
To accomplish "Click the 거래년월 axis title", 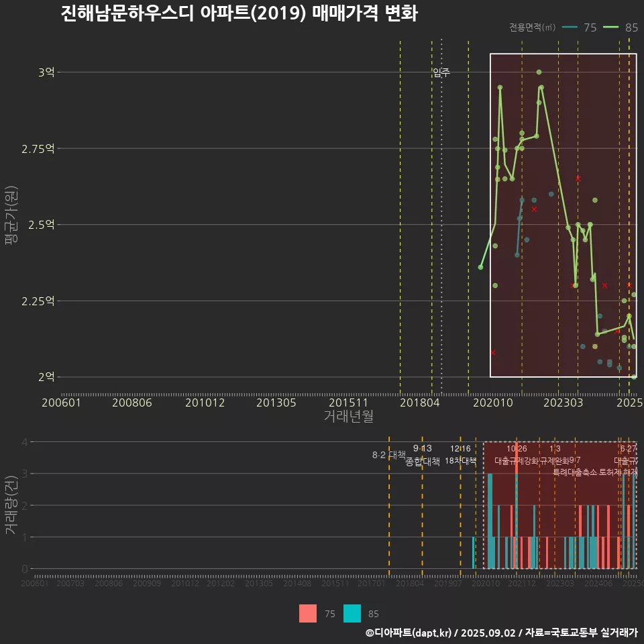I will [x=348, y=416].
